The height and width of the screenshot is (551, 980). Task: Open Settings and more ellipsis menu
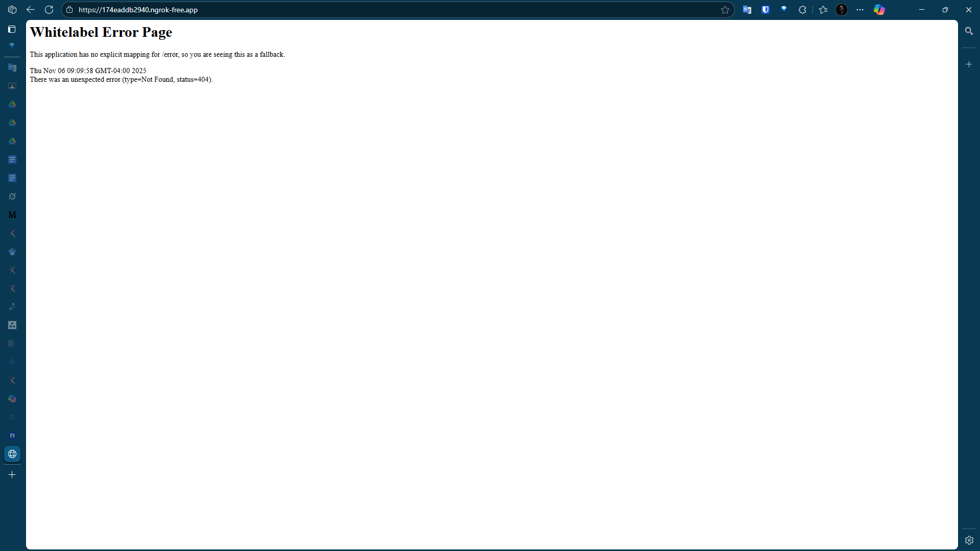coord(860,10)
